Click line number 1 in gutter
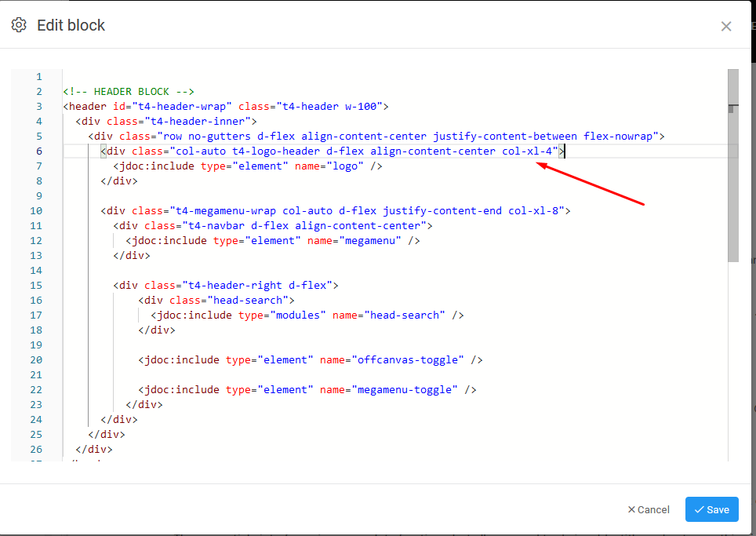 pos(39,77)
